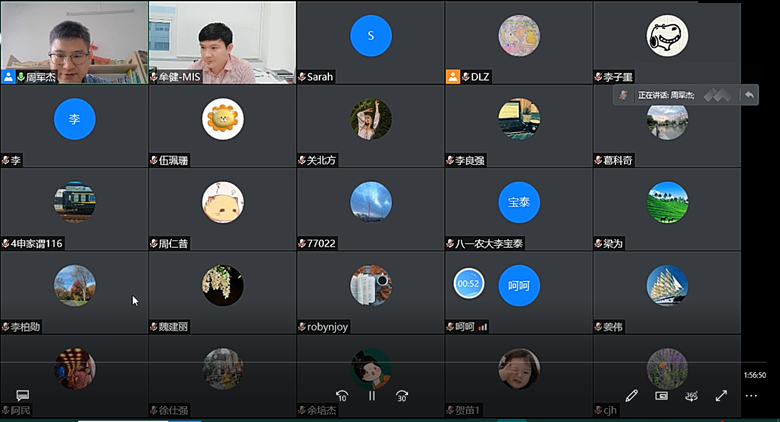
Task: Switch to mini player view
Action: tap(661, 396)
